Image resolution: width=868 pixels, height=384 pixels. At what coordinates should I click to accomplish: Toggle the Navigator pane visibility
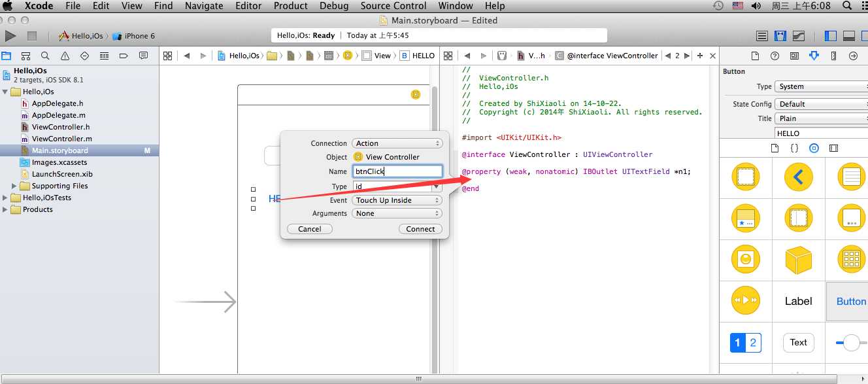[x=831, y=36]
